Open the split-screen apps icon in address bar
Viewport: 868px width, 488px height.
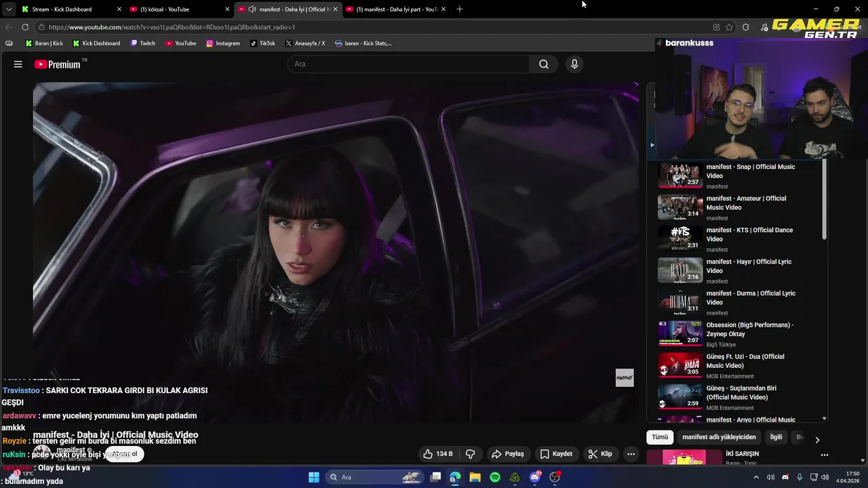(x=716, y=27)
